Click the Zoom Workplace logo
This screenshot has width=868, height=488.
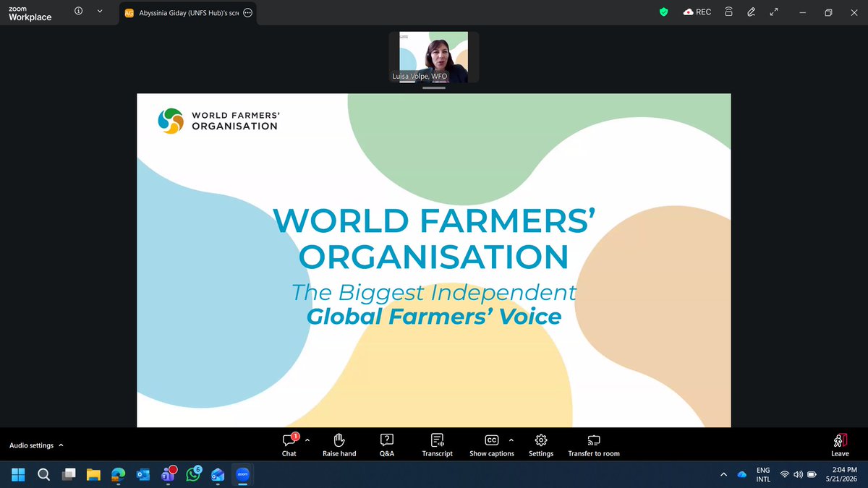point(30,13)
